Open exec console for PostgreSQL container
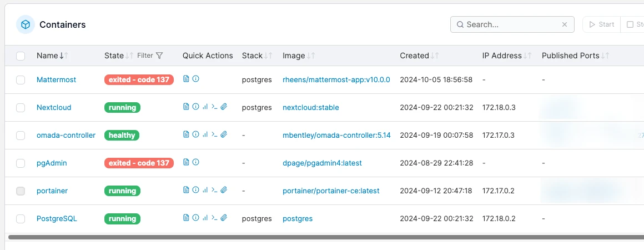The width and height of the screenshot is (644, 250). tap(214, 218)
